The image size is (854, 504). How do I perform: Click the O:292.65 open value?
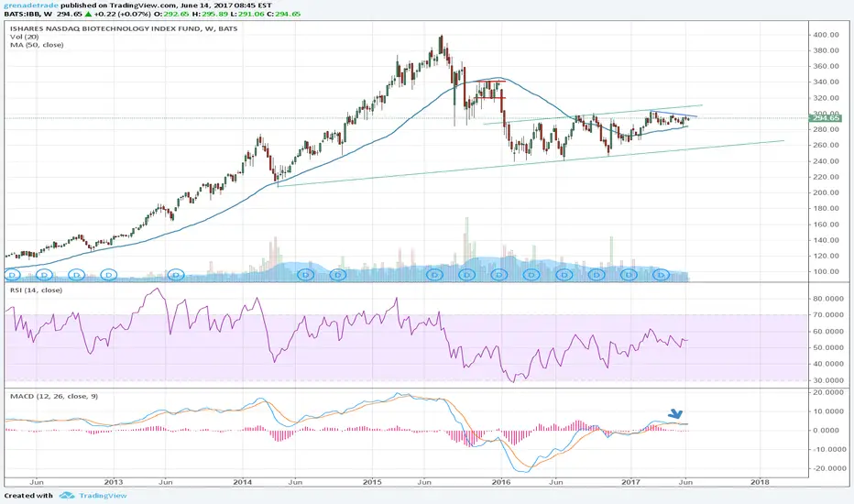click(171, 14)
